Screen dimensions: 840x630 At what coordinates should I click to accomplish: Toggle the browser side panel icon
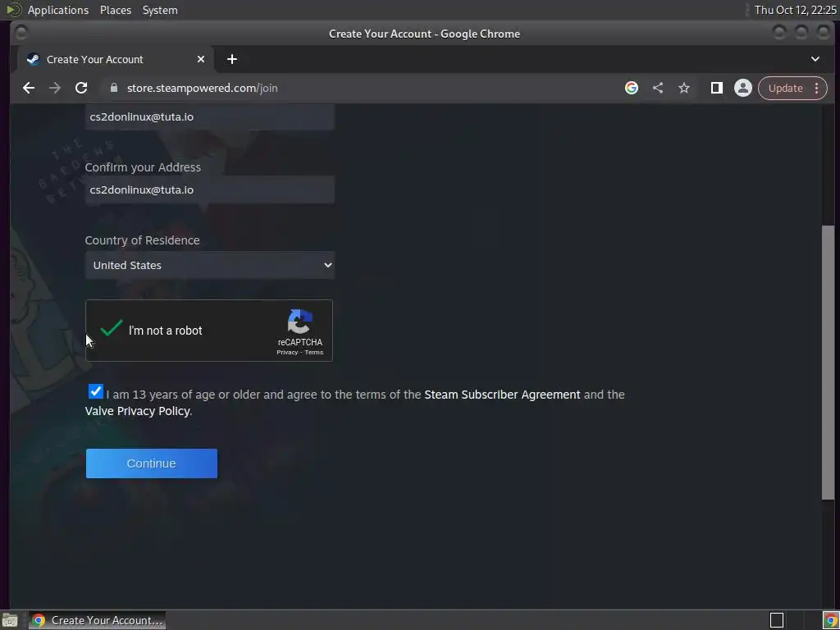coord(716,88)
